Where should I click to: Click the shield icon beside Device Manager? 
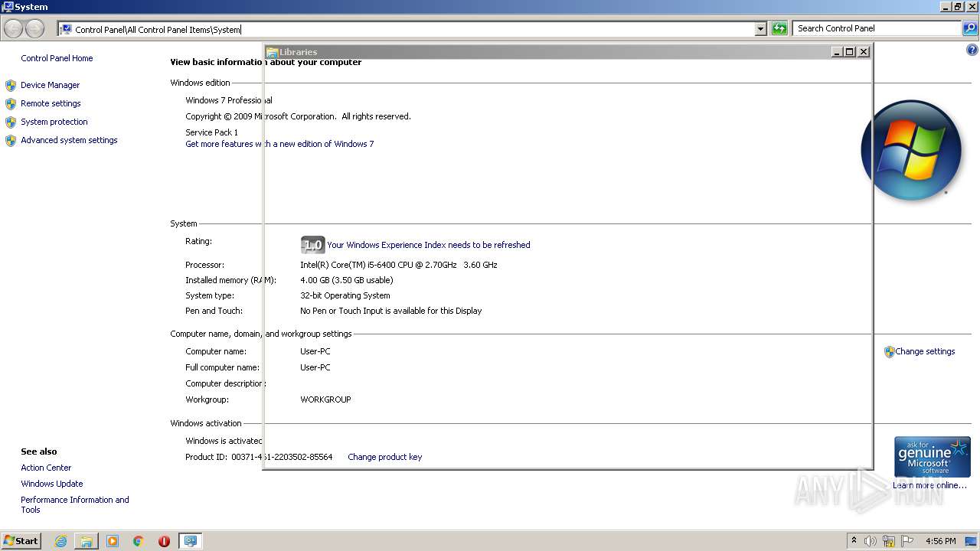(x=11, y=85)
